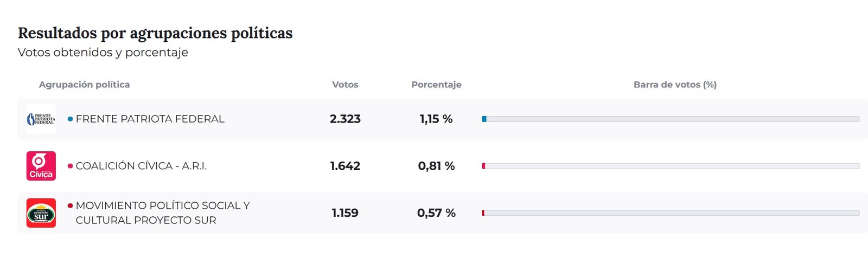Click the 0,81 % percentage value
868x257 pixels.
pyautogui.click(x=436, y=166)
